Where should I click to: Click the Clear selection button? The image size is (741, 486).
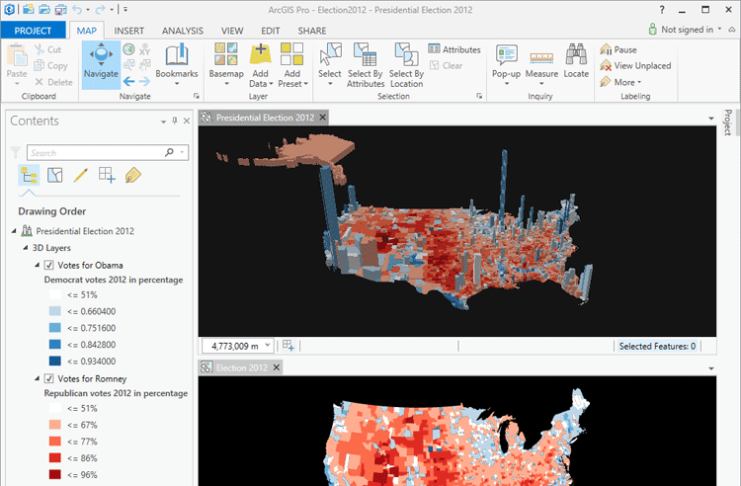tap(446, 66)
